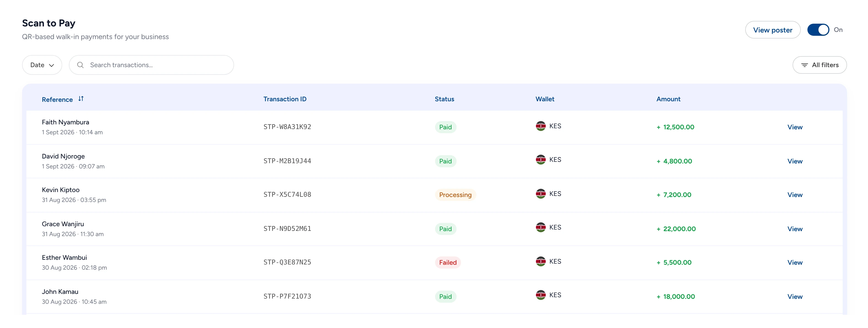The height and width of the screenshot is (328, 868).
Task: Click the sort arrows beside Reference
Action: coord(81,99)
